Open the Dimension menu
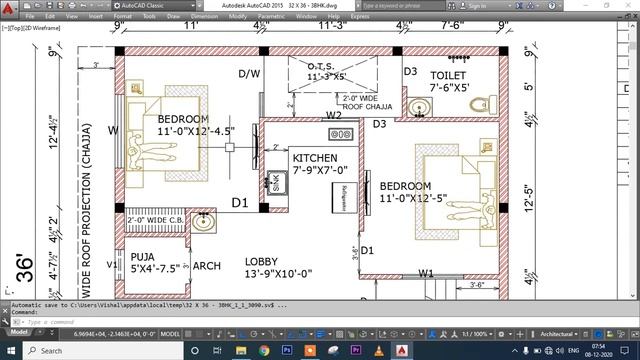Image resolution: width=640 pixels, height=360 pixels. [x=204, y=16]
